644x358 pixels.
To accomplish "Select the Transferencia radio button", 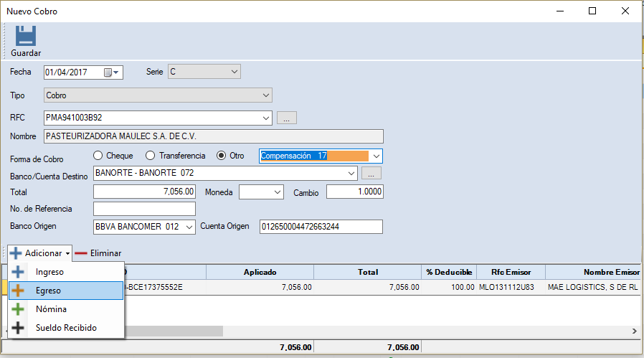I will tap(150, 156).
